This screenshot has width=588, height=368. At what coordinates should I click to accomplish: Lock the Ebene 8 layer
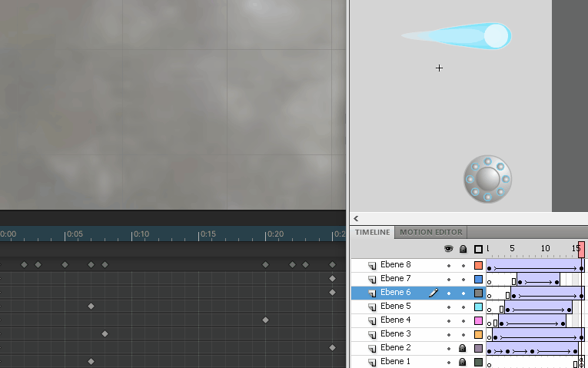[463, 266]
